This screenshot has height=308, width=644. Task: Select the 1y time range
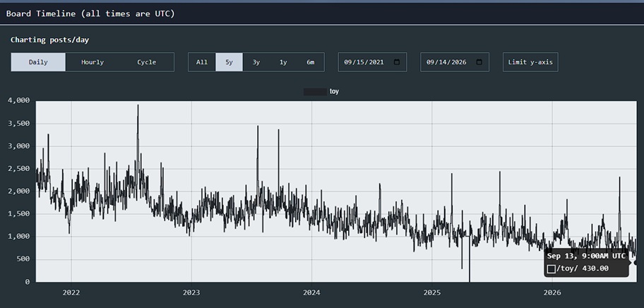[x=283, y=62]
